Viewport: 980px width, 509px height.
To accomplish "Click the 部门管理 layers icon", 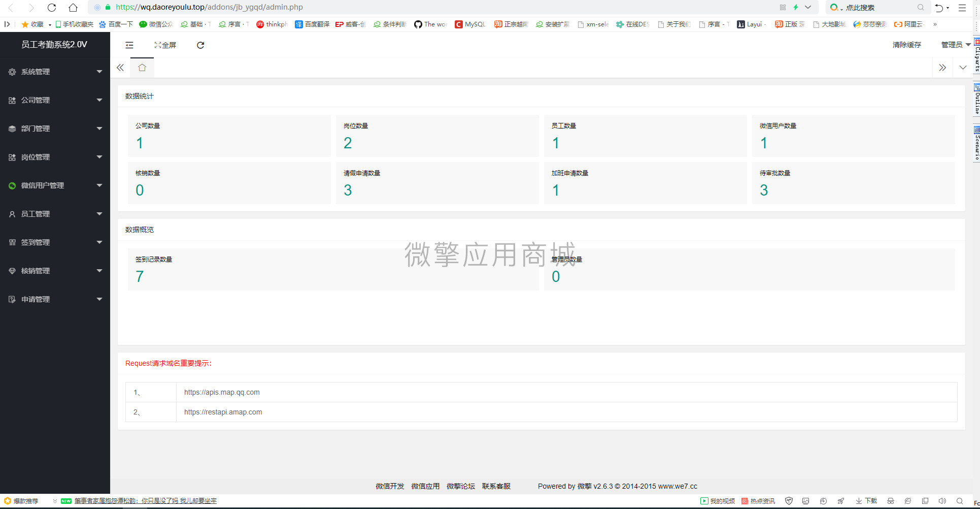I will 12,129.
